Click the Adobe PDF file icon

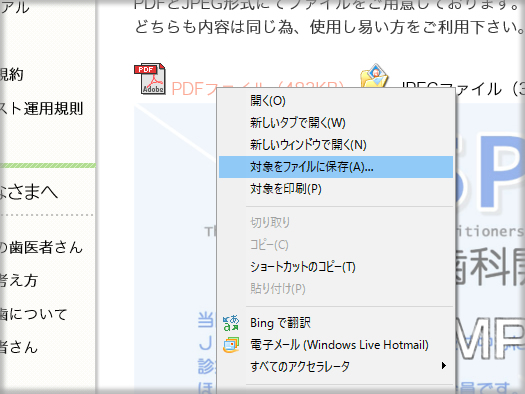click(x=150, y=79)
